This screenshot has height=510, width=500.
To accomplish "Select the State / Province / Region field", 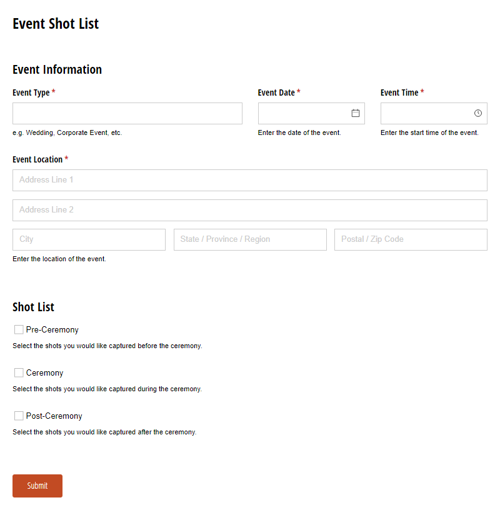I will 250,239.
